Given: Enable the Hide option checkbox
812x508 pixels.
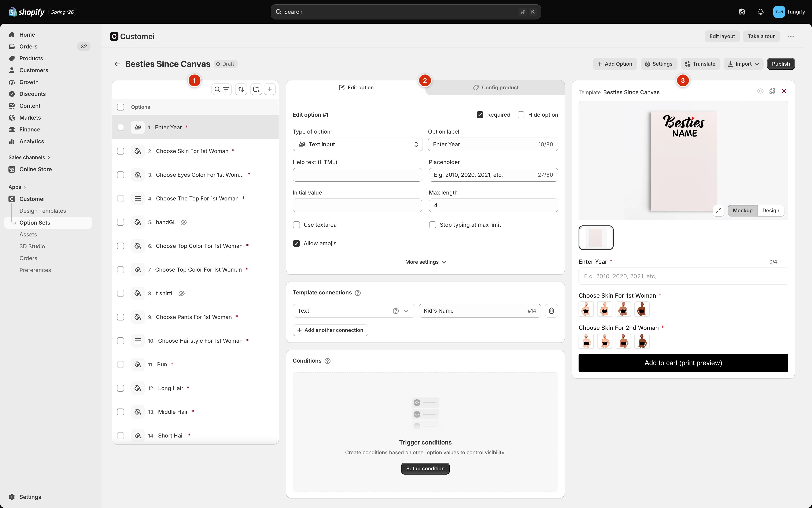Looking at the screenshot, I should pos(521,115).
